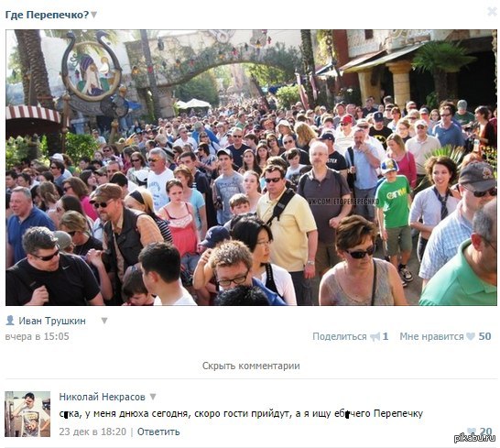Collapse comments with 'Скрыть комментарии'
This screenshot has height=448, width=500.
(251, 366)
